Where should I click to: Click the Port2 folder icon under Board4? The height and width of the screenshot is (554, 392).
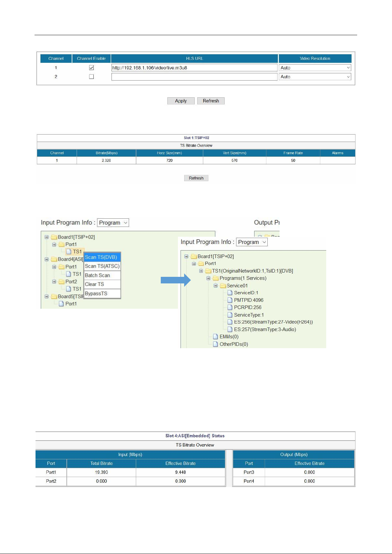(61, 281)
